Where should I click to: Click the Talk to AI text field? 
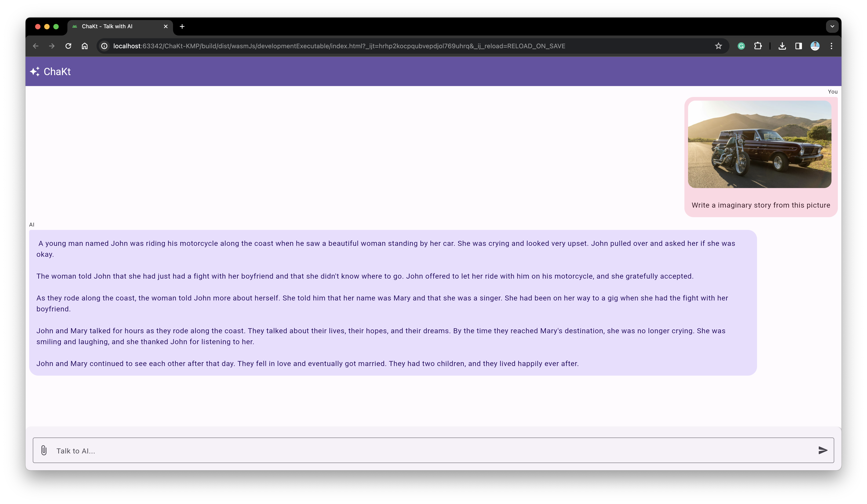[x=430, y=451]
